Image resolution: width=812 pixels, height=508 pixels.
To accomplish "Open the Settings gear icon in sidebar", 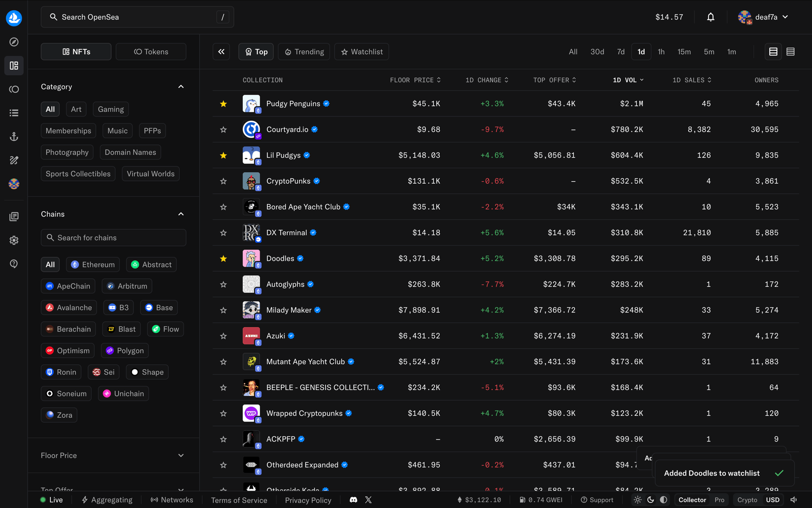I will click(14, 240).
